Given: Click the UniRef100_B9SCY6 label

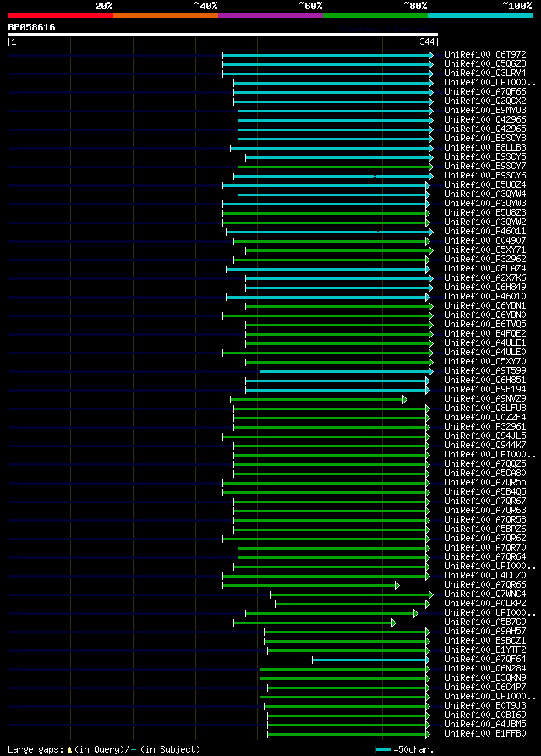Looking at the screenshot, I should [x=485, y=176].
